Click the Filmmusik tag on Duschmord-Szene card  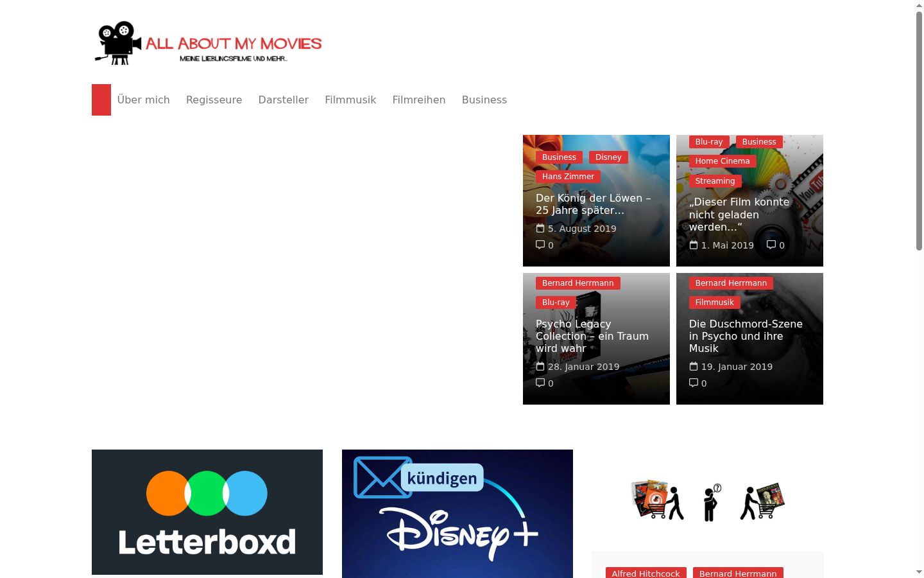point(715,302)
